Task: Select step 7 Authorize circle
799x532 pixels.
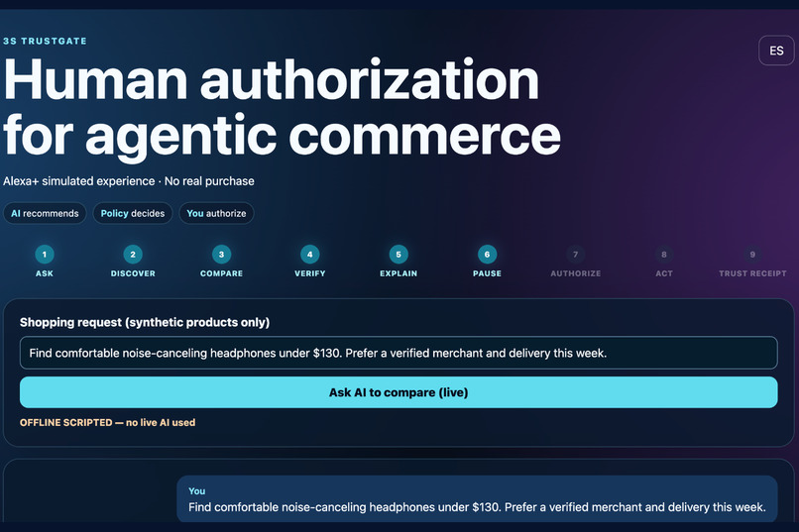Action: (x=575, y=254)
